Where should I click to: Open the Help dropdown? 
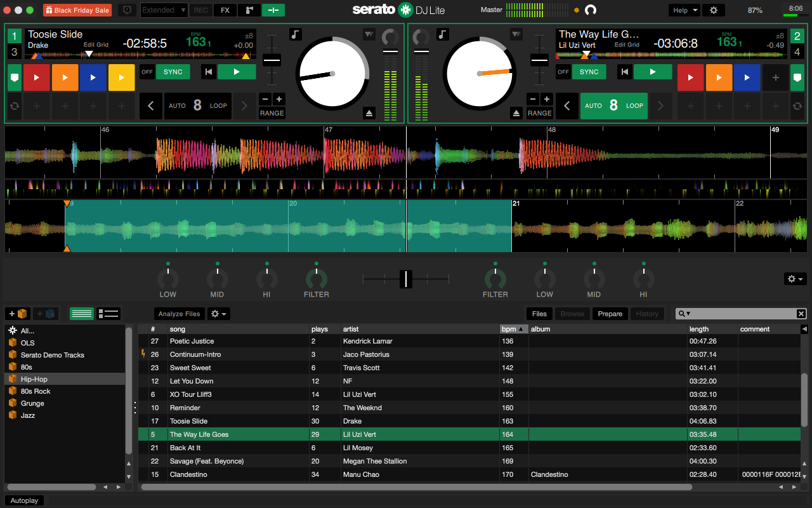(684, 10)
